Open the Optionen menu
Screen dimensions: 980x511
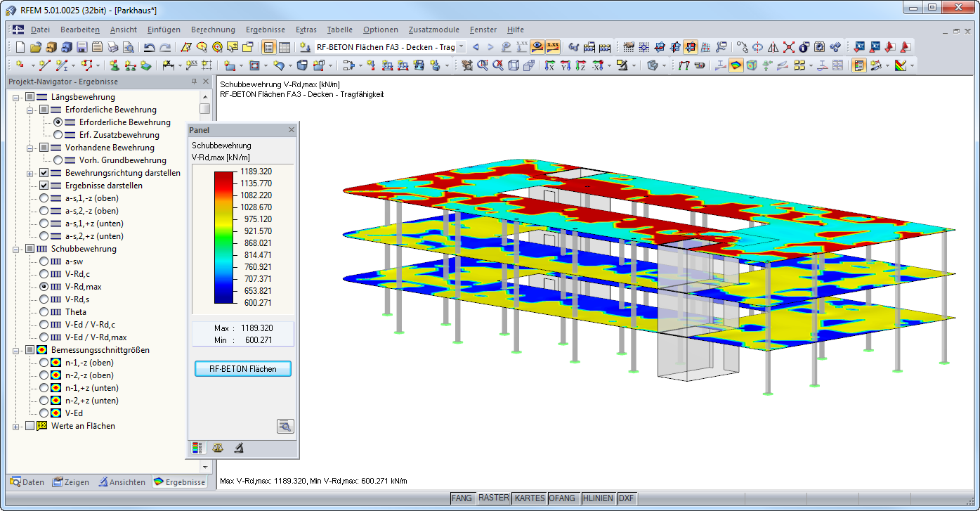pyautogui.click(x=381, y=30)
